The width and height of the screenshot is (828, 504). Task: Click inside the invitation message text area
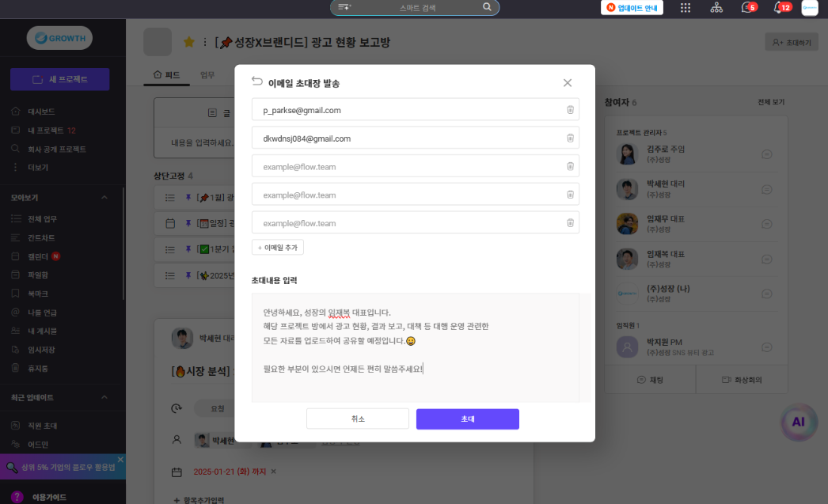(x=415, y=348)
